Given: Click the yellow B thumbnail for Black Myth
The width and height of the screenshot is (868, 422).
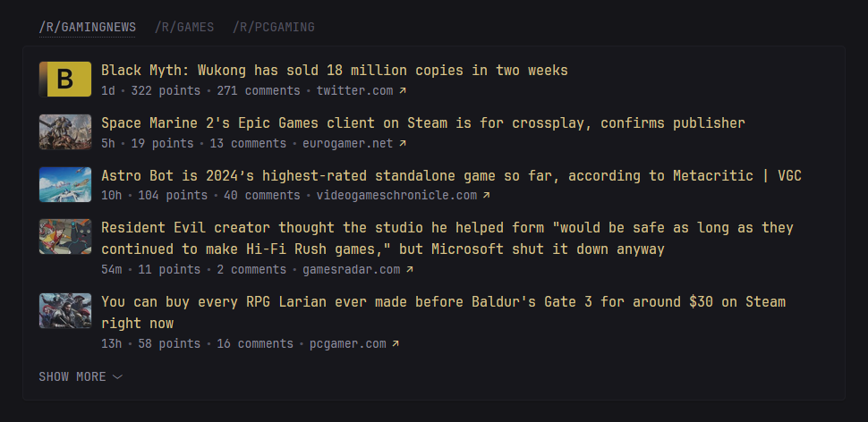Looking at the screenshot, I should click(x=65, y=79).
